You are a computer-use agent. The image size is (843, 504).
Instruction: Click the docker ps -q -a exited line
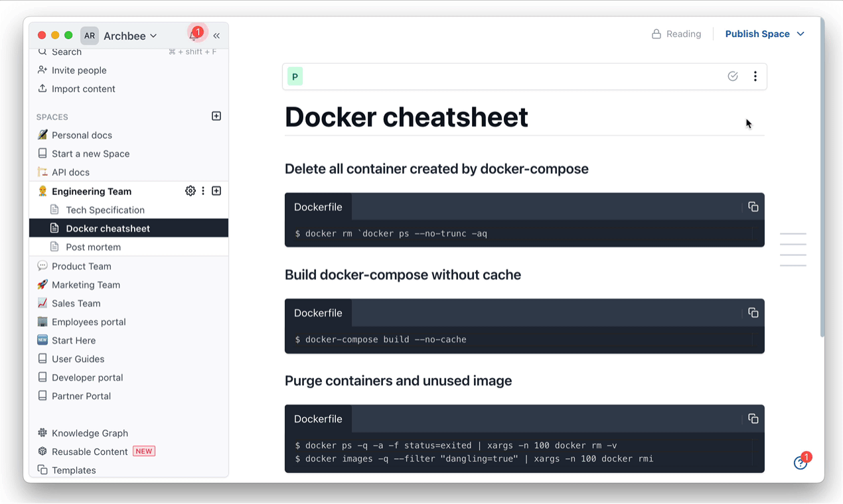click(456, 446)
